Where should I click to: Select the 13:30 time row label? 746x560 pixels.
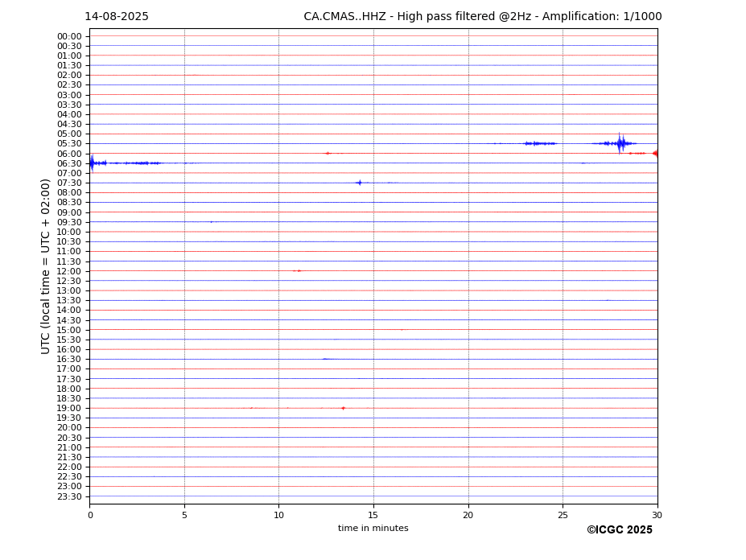pos(69,301)
